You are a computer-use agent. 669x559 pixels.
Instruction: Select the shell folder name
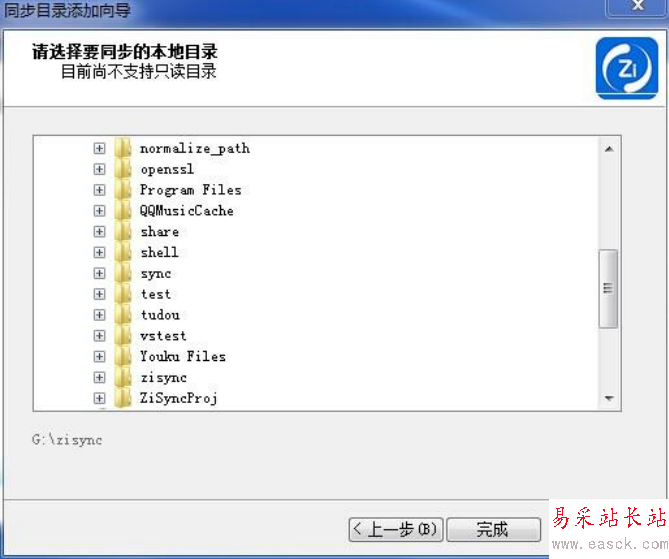coord(159,253)
